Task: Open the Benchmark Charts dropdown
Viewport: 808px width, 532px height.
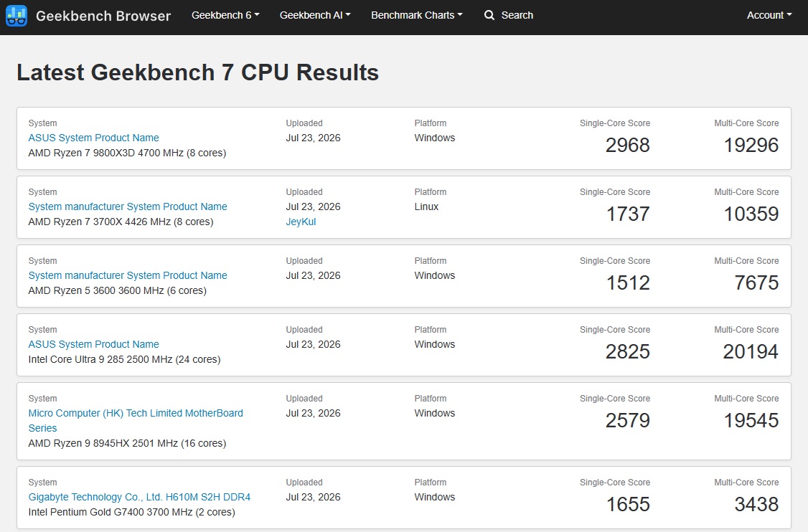Action: coord(416,16)
